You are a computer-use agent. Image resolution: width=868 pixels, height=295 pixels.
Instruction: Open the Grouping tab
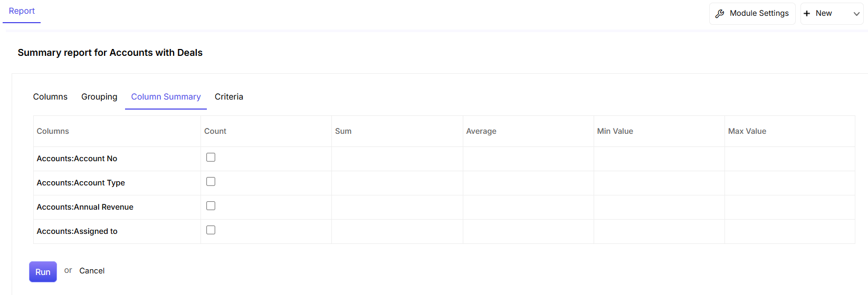(99, 97)
